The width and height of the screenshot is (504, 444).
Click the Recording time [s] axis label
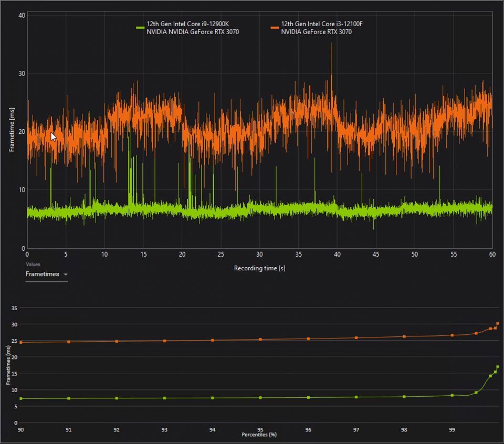tap(259, 268)
